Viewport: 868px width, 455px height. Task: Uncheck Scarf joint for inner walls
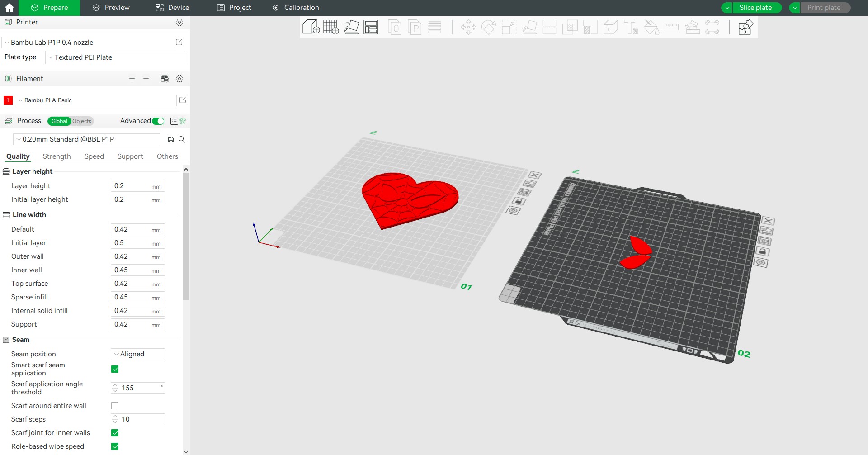tap(115, 433)
